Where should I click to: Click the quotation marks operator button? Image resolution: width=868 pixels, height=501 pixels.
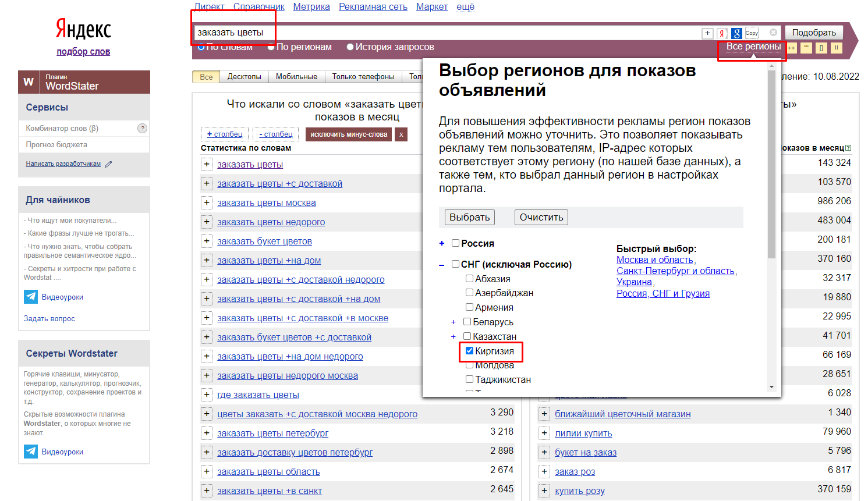pyautogui.click(x=806, y=48)
